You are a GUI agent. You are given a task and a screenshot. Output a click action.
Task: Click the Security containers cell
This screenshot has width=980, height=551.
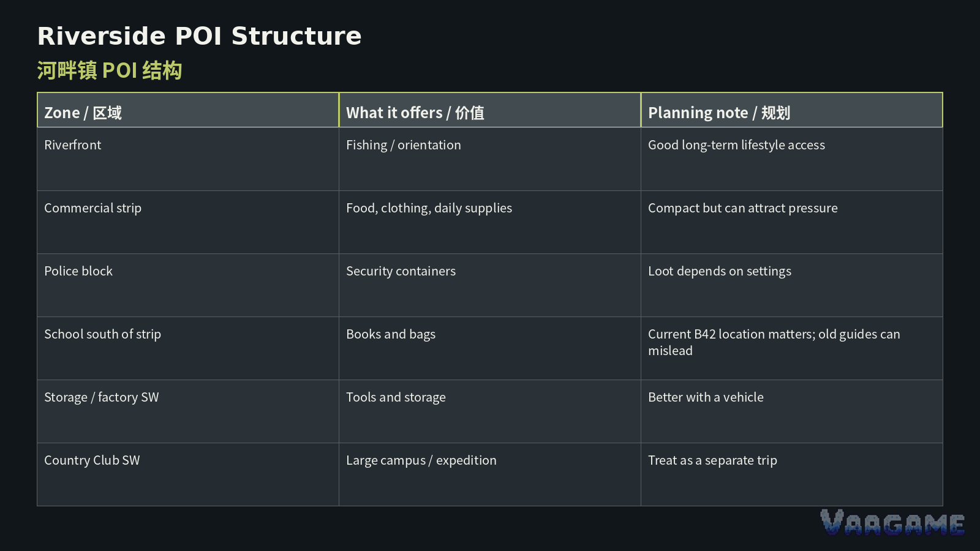click(490, 285)
